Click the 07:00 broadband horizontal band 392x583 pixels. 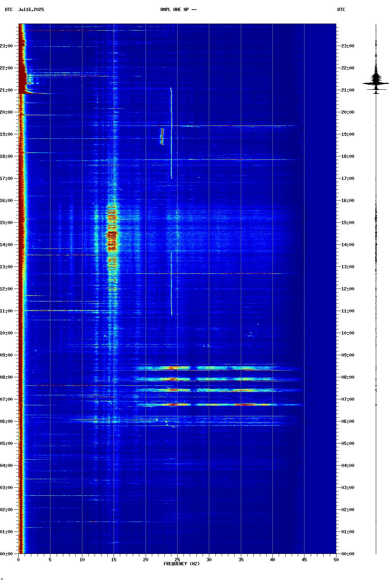pyautogui.click(x=221, y=404)
